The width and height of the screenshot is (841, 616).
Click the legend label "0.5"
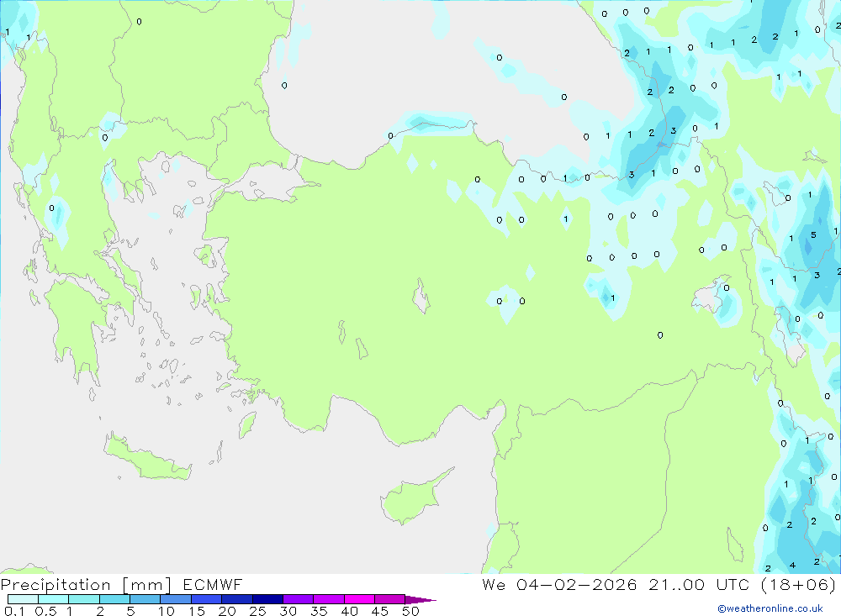(45, 611)
